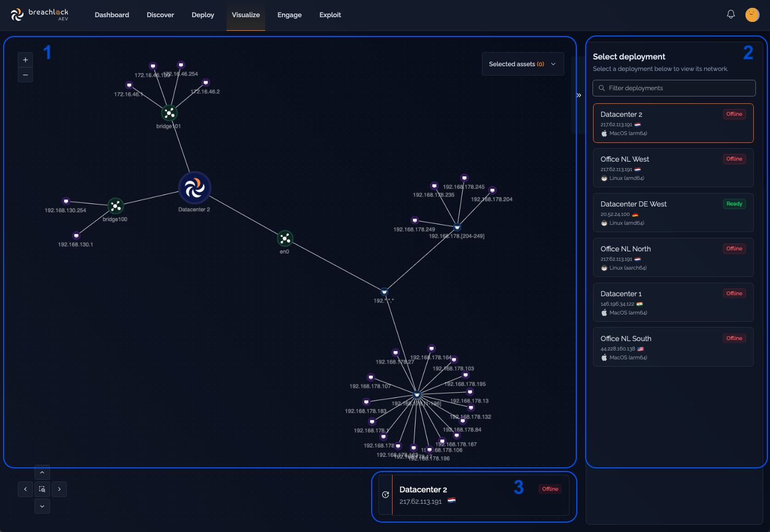Select host node 192.168.130.1
Image resolution: width=770 pixels, height=532 pixels.
coord(76,236)
